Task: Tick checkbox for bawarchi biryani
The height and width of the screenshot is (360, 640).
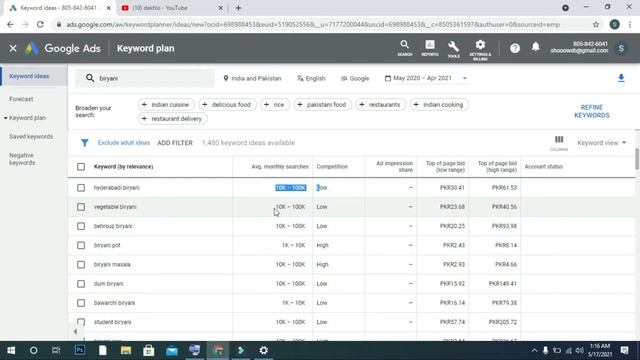Action: point(81,303)
